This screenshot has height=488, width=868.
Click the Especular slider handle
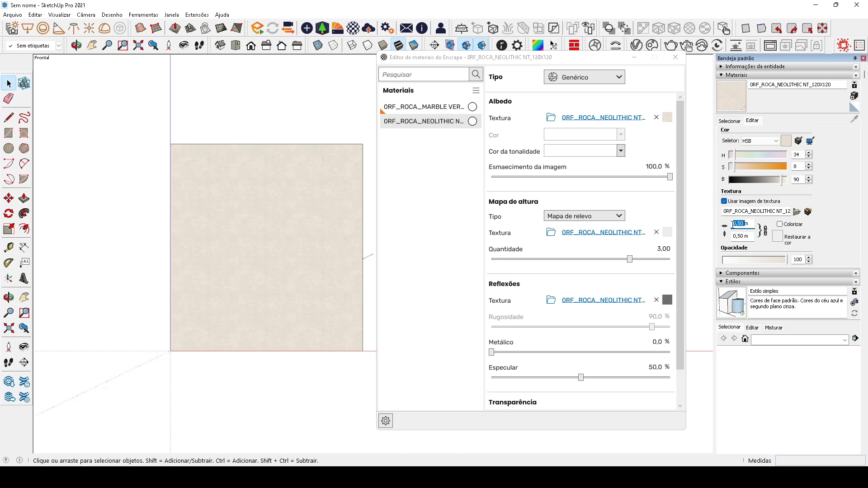580,377
